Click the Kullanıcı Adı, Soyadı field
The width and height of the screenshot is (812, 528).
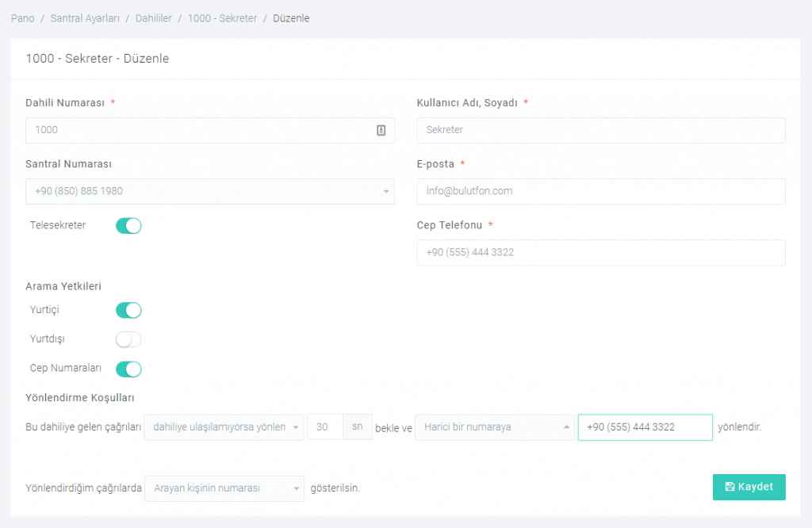600,130
